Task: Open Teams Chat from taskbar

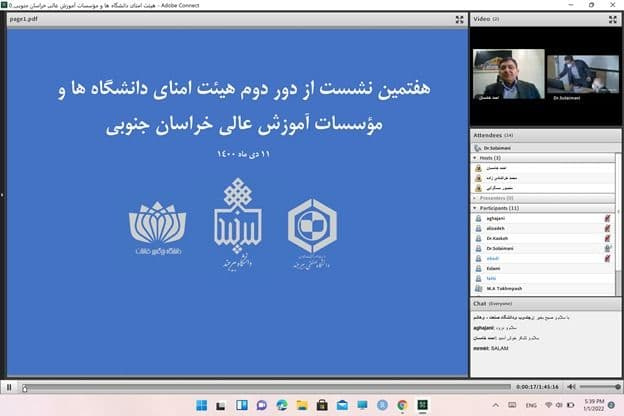Action: 261,405
